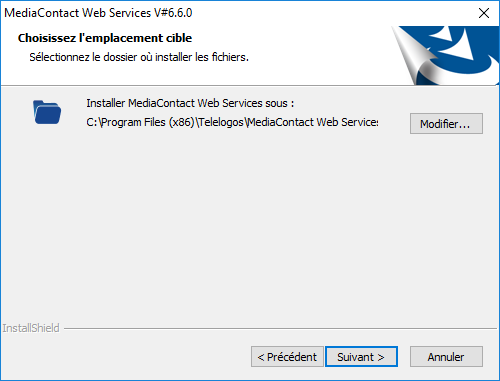This screenshot has width=500, height=381.
Task: Click the separator line beside InstallShield
Action: point(280,329)
